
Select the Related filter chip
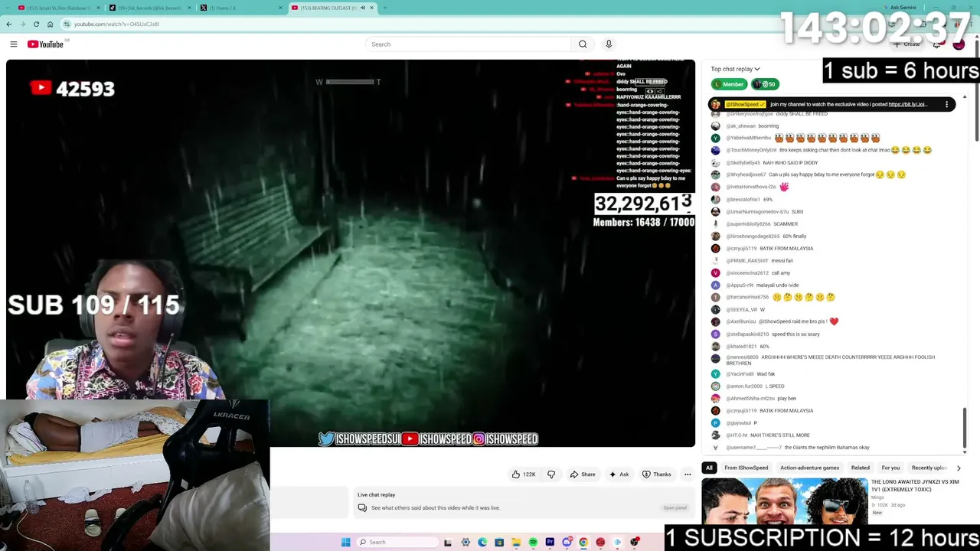tap(861, 468)
